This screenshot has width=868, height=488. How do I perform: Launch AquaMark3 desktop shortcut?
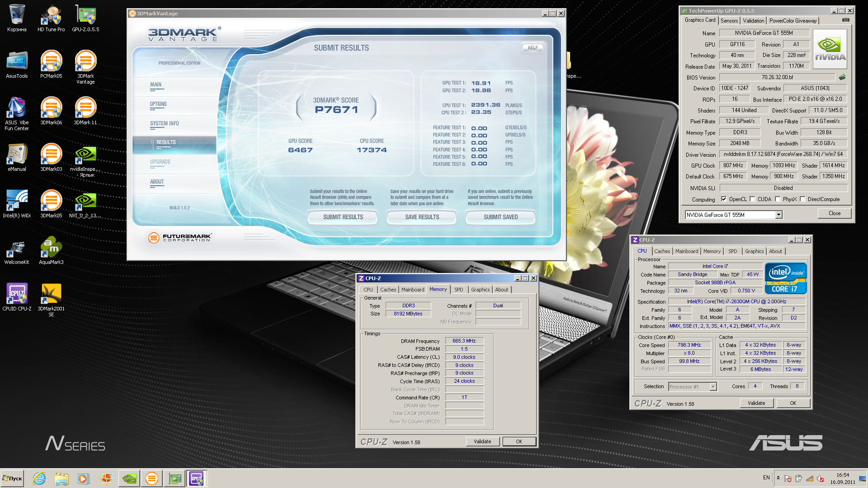click(51, 251)
